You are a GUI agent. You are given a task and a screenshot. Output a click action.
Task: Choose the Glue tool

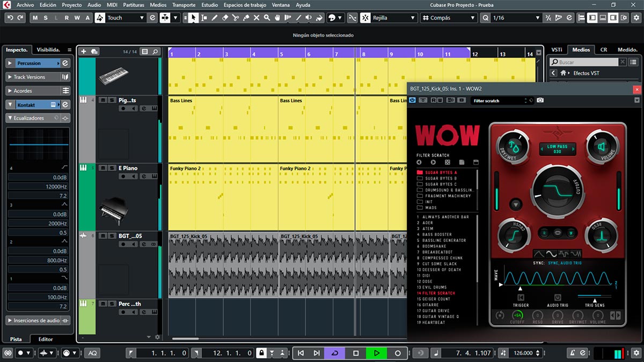[x=246, y=18]
